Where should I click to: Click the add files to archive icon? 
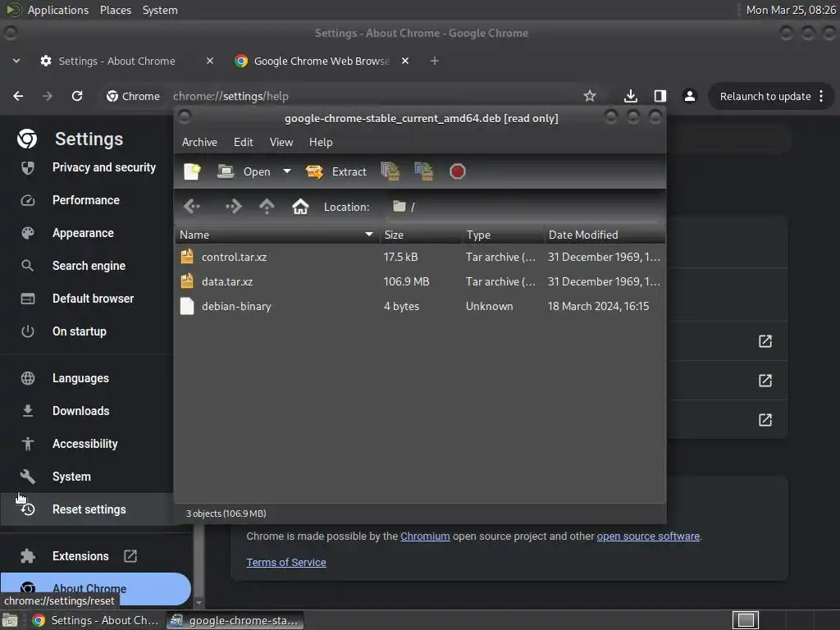tap(390, 171)
